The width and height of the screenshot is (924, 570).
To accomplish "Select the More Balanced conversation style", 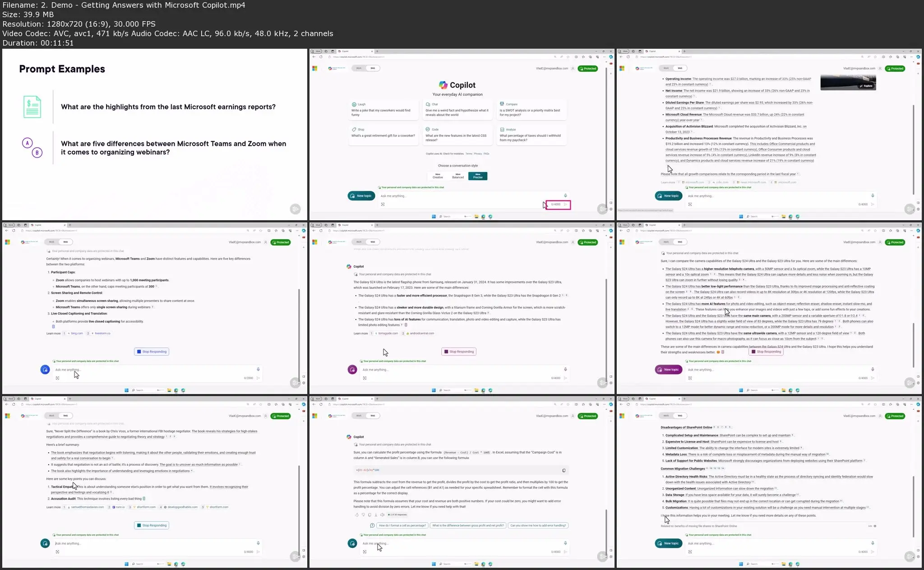I will click(457, 176).
